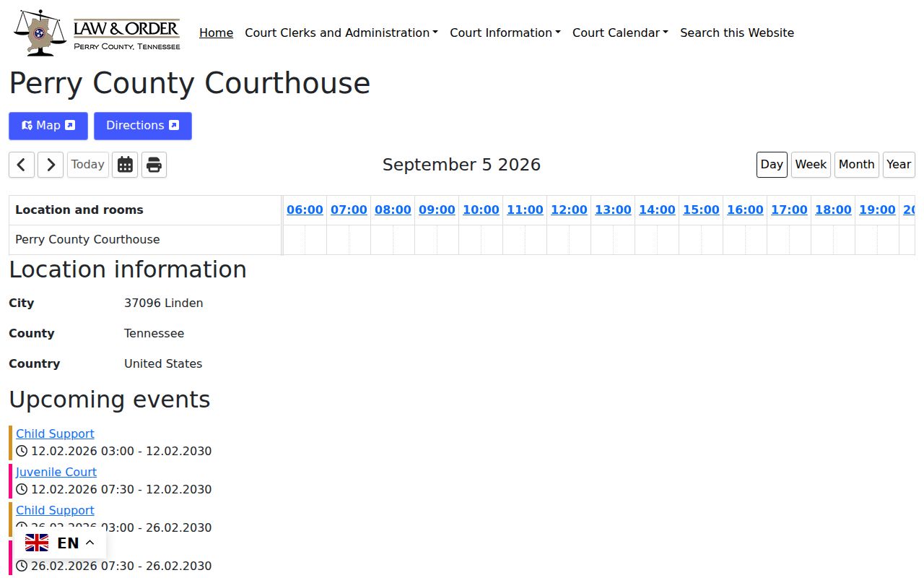Expand Court Information menu
Viewport: 924px width, 578px height.
point(505,33)
